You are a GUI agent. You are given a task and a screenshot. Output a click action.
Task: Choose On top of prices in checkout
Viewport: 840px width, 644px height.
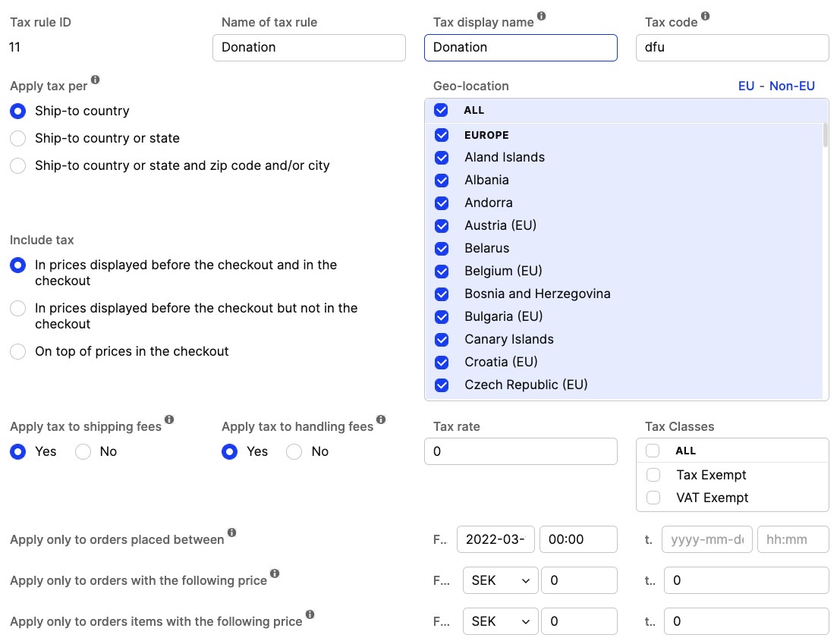click(x=18, y=351)
